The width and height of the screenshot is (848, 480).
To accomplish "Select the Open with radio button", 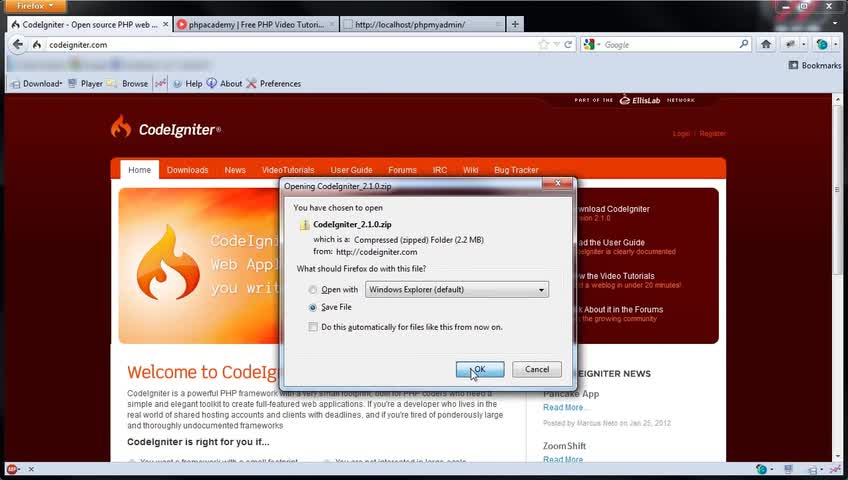I will click(x=313, y=290).
